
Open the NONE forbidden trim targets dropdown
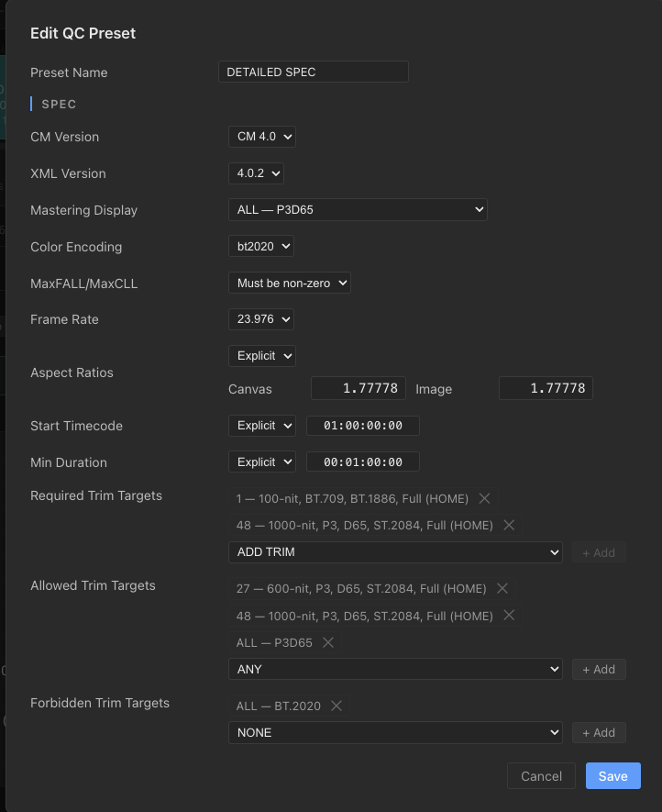[x=395, y=733]
